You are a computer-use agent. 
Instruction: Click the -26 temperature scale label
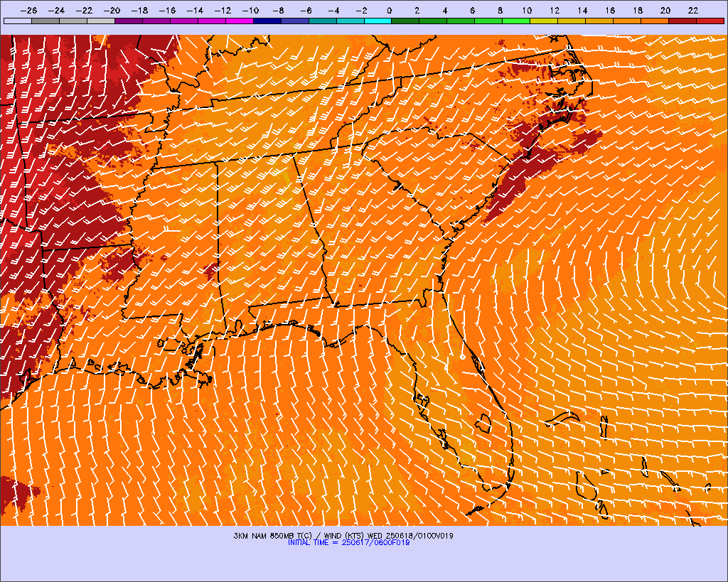coord(29,10)
